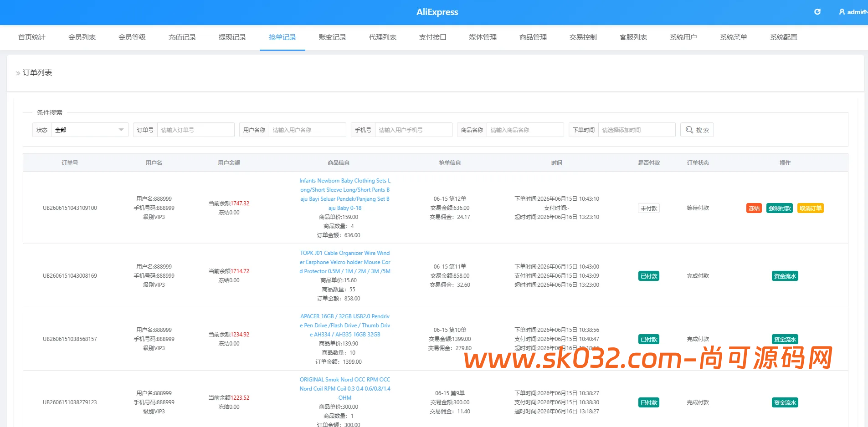This screenshot has height=427, width=868.
Task: Open the 下单时间 date picker field
Action: (637, 130)
